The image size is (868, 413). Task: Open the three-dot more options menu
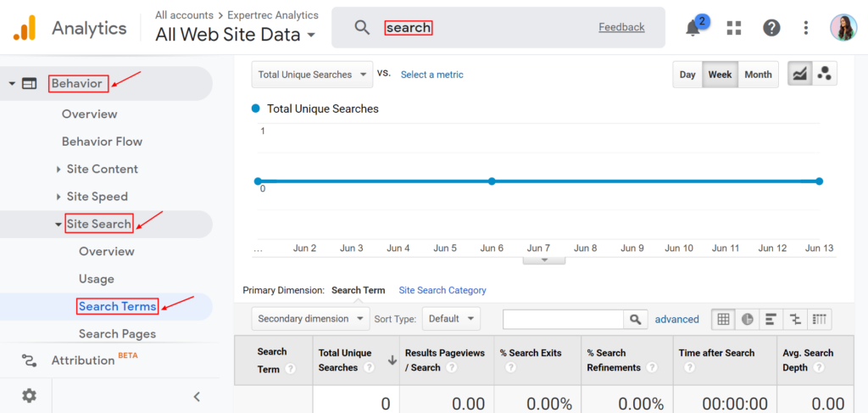click(x=806, y=28)
